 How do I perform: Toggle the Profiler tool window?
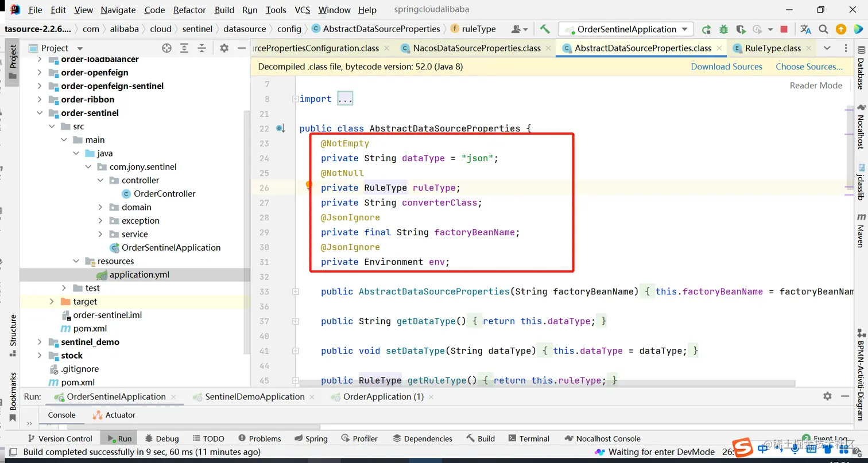(x=359, y=438)
